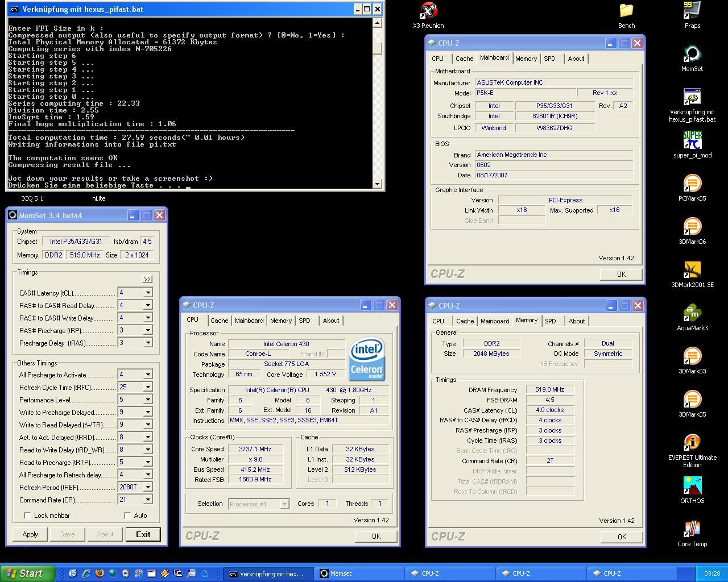Click OK in the CPU-Z Memory window
This screenshot has height=582, width=728.
pyautogui.click(x=622, y=537)
